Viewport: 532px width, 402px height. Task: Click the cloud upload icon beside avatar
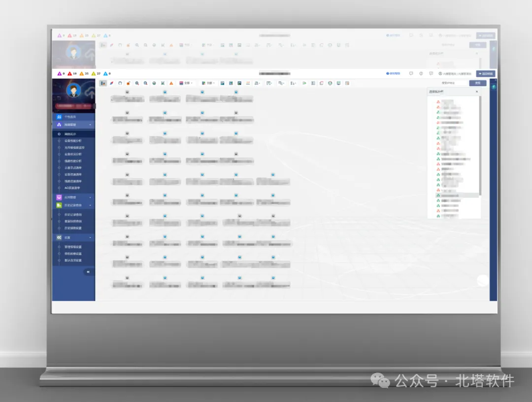90,92
